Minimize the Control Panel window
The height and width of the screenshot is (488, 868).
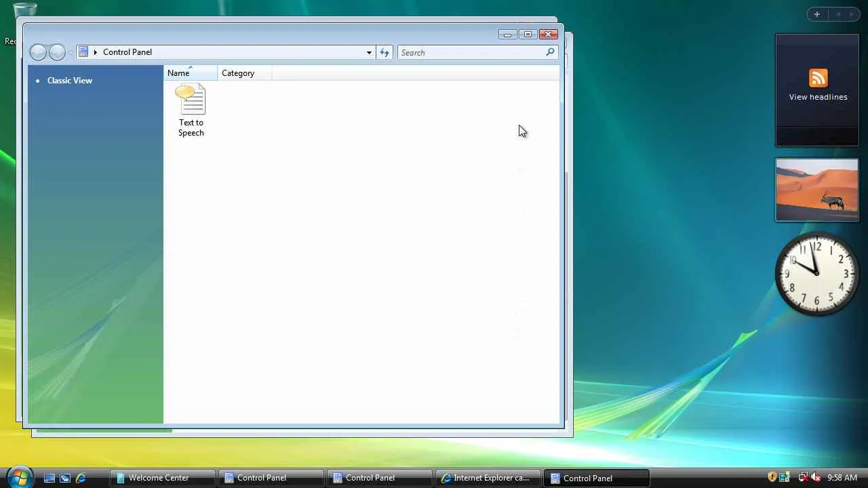click(507, 35)
